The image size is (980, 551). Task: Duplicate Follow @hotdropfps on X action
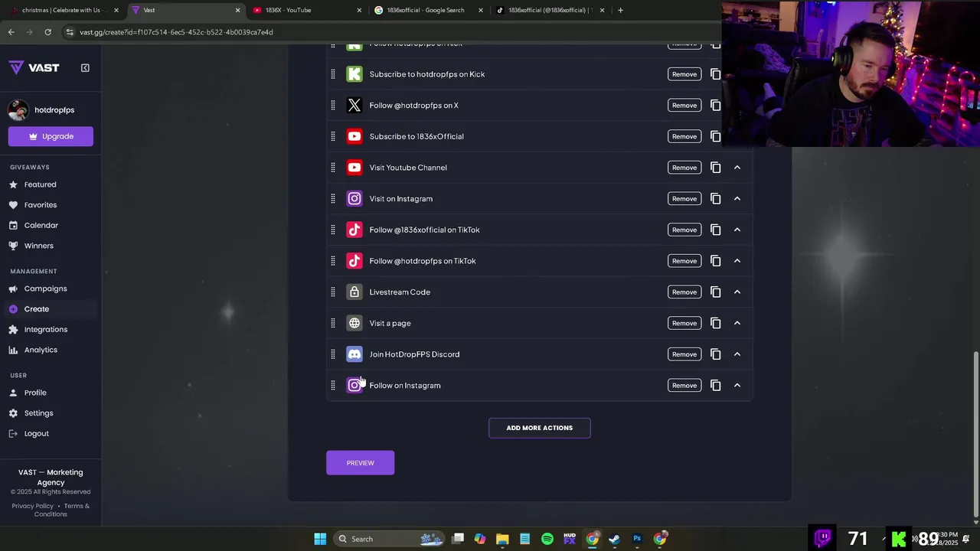coord(715,106)
